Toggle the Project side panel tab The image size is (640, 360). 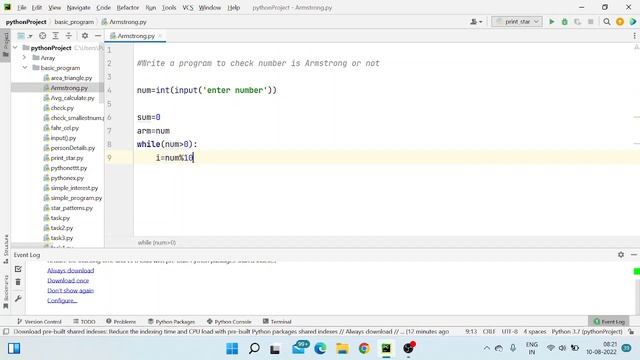5,45
